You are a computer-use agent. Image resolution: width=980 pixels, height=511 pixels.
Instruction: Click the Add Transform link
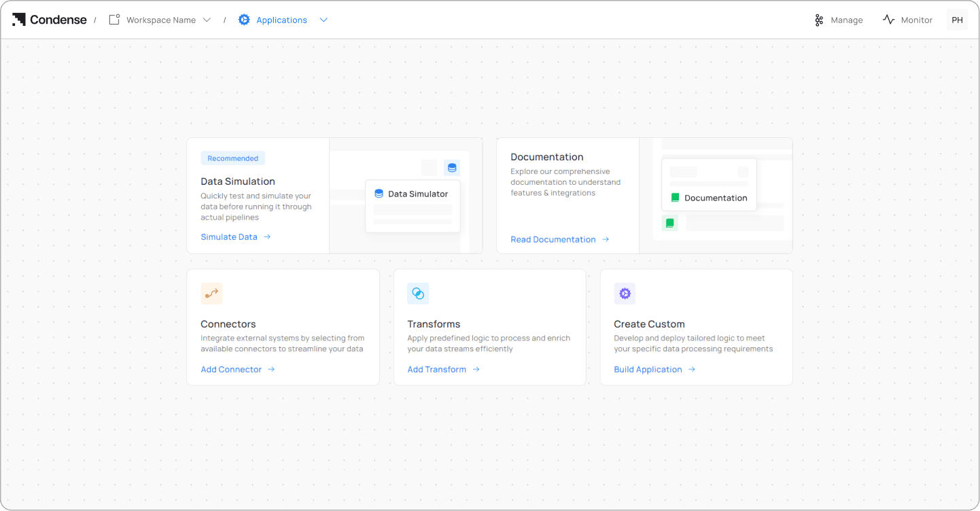pyautogui.click(x=437, y=370)
